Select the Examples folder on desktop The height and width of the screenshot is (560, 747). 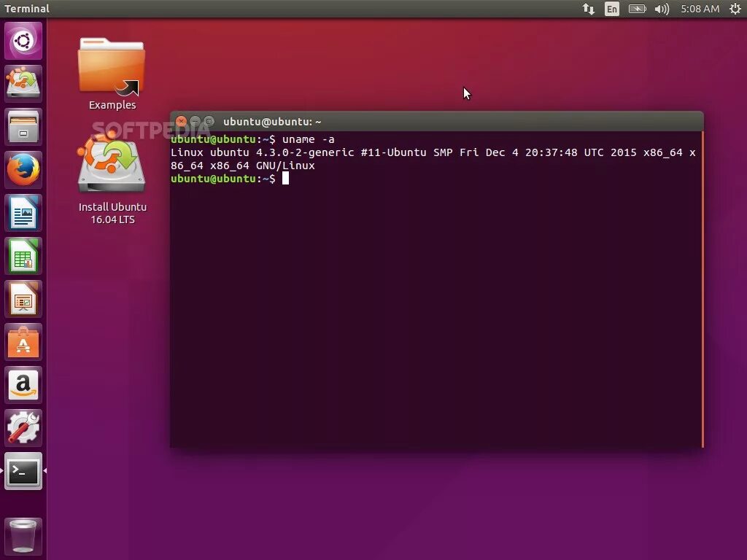(112, 74)
